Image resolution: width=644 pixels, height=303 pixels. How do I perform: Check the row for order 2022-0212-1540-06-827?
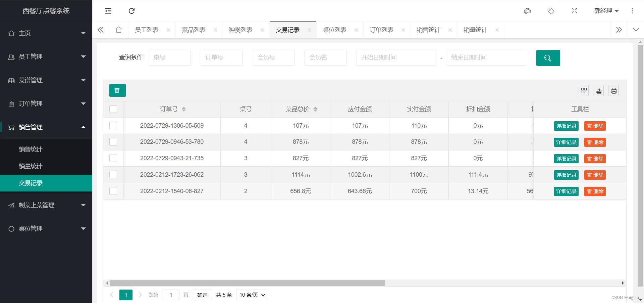coord(113,191)
